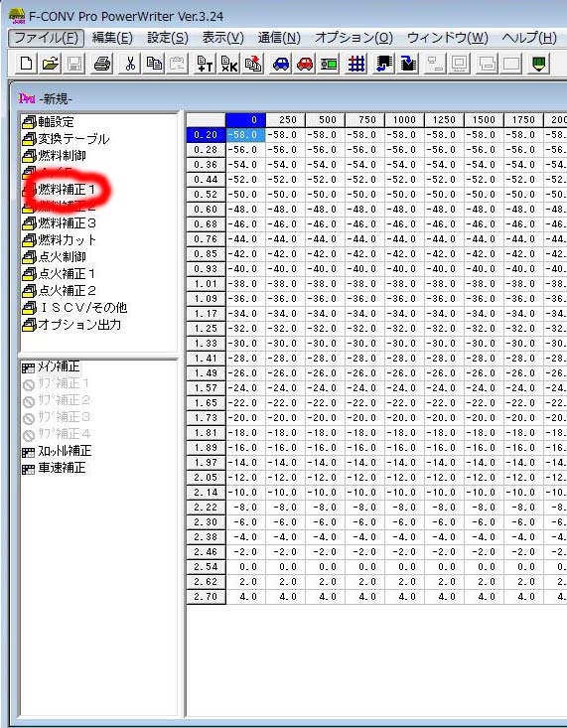
Task: Click the blue grid map icon
Action: (x=356, y=64)
